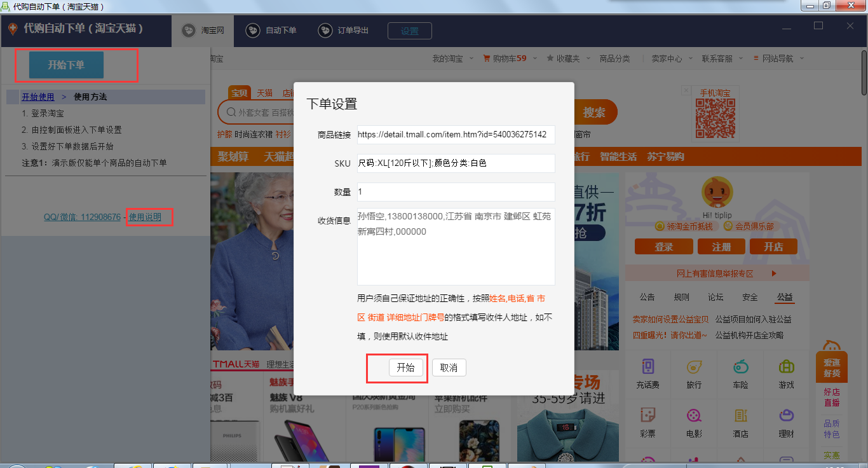Click the Taobao mascot avatar icon

point(717,193)
